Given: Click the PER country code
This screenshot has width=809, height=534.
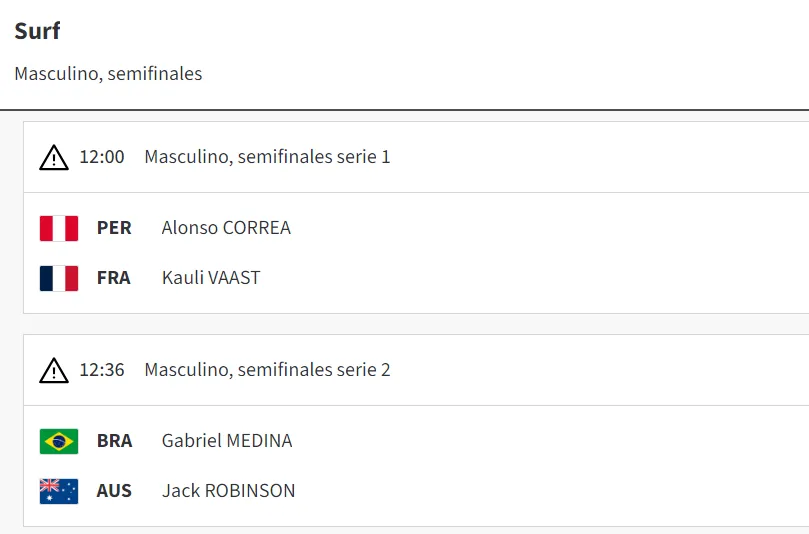Looking at the screenshot, I should pyautogui.click(x=114, y=228).
